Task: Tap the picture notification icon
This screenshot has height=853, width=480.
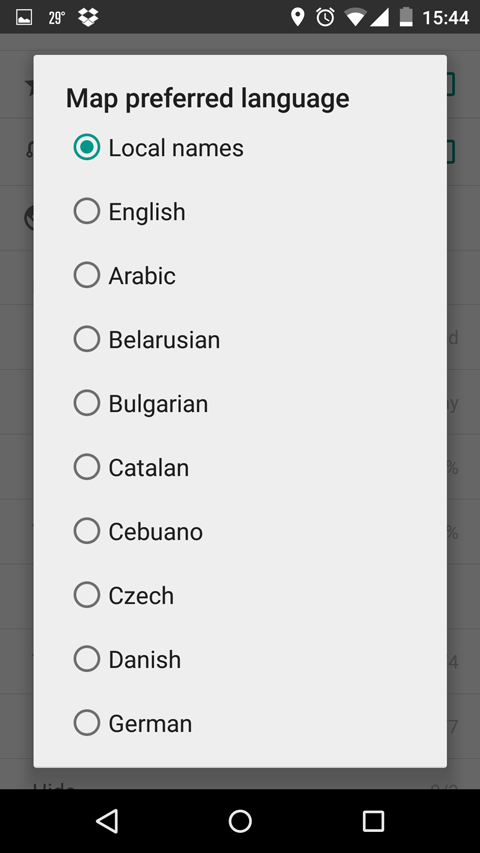Action: tap(24, 17)
